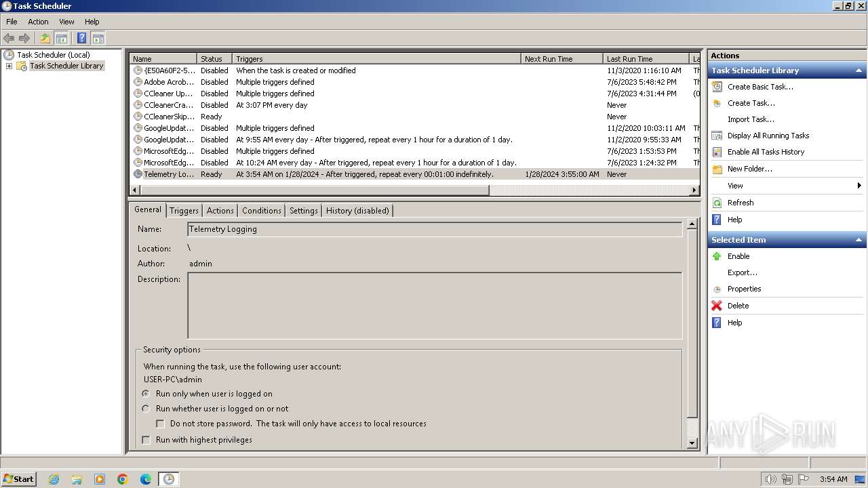Click the Back arrow toolbar icon
This screenshot has height=488, width=868.
point(9,39)
